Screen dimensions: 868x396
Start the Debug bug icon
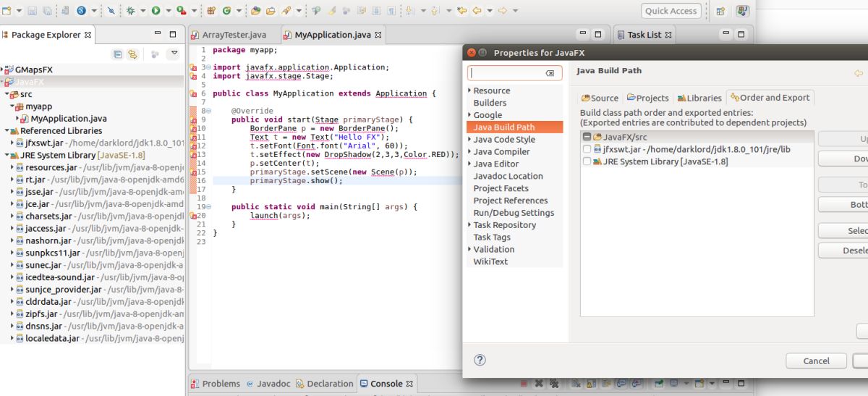tap(131, 11)
